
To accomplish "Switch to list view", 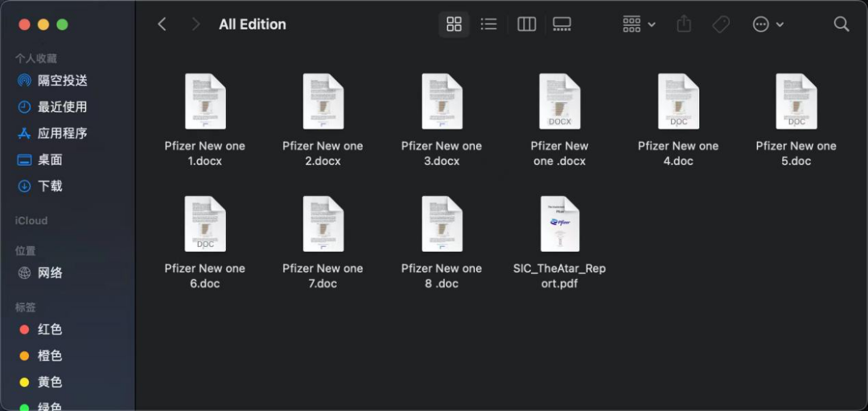I will 488,24.
